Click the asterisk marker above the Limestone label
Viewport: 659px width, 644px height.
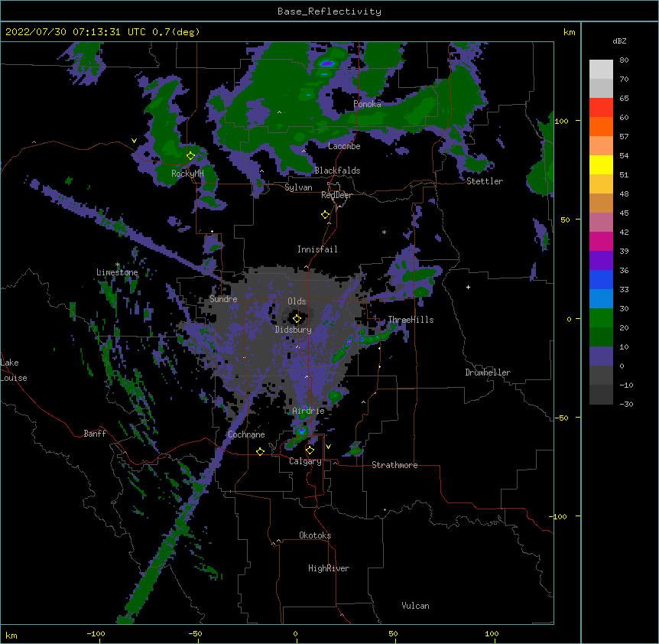118,265
